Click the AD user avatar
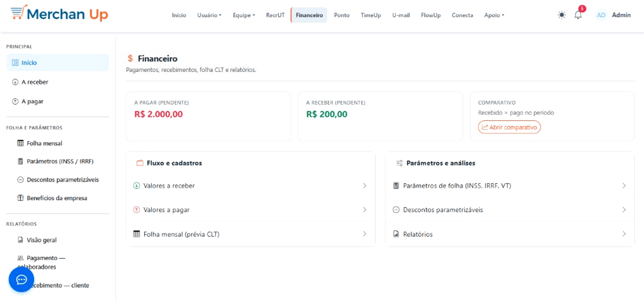This screenshot has height=300, width=644. tap(601, 15)
